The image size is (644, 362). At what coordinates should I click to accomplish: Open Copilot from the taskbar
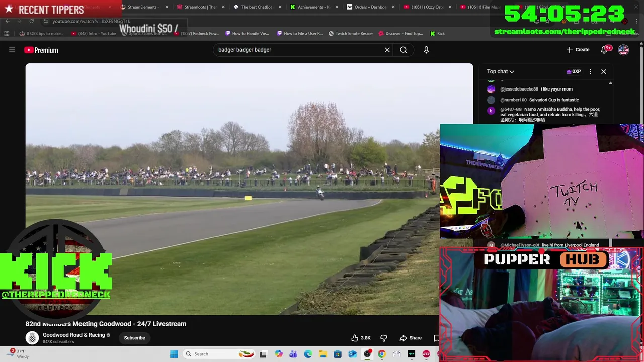tap(279, 354)
